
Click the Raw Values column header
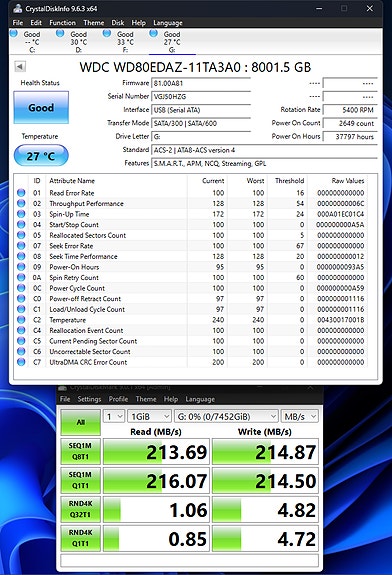pyautogui.click(x=348, y=180)
